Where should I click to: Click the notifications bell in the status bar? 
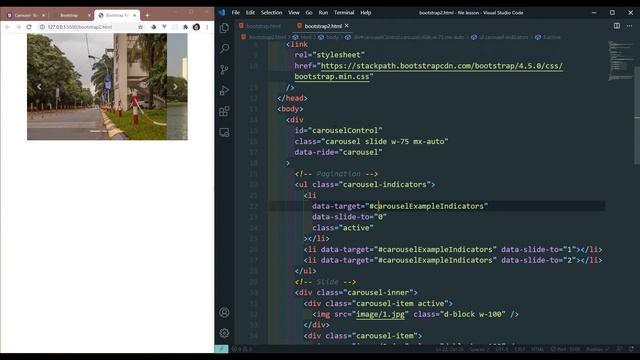631,349
